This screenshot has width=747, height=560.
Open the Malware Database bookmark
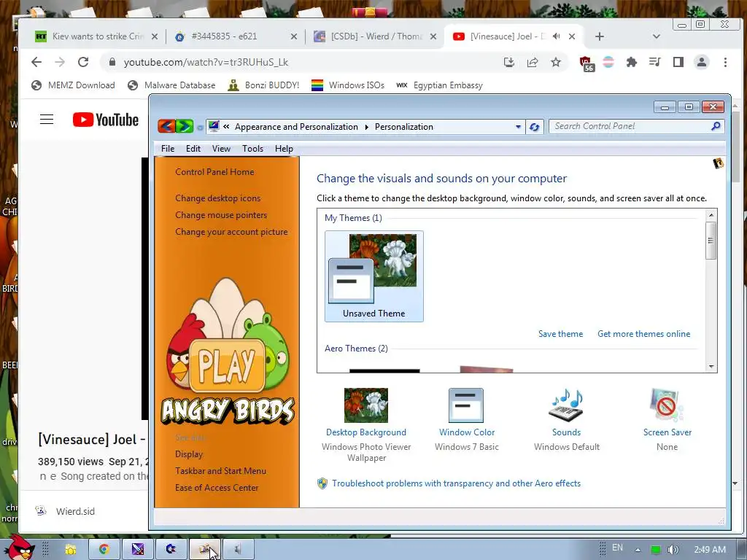pos(171,85)
